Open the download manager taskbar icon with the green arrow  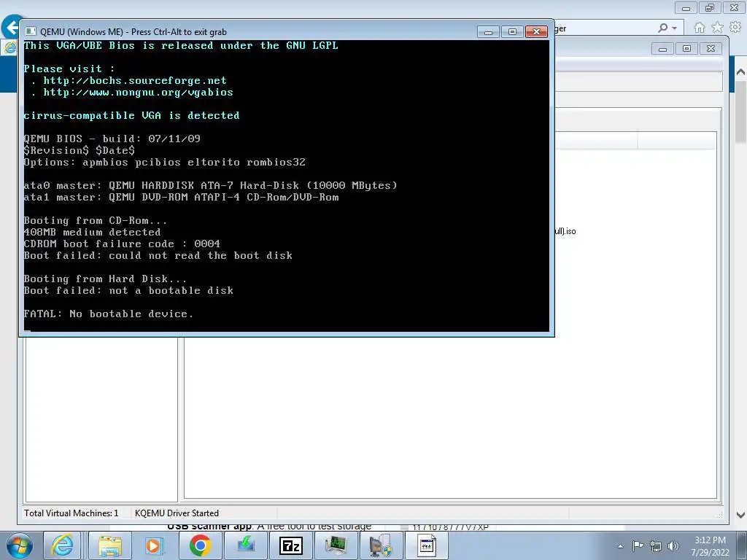click(x=246, y=545)
